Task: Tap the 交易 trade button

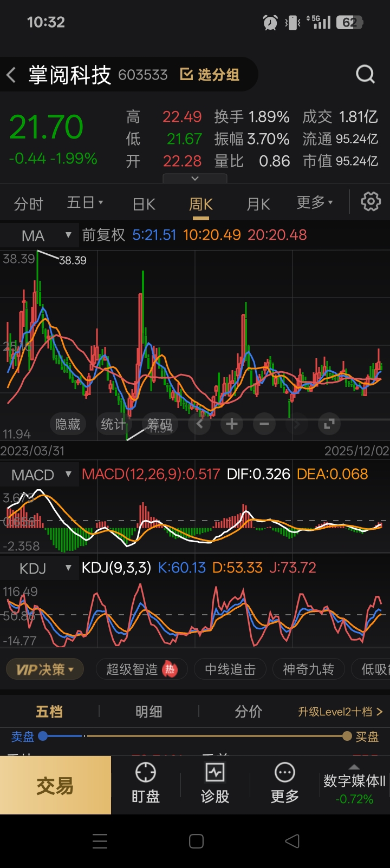Action: click(55, 785)
